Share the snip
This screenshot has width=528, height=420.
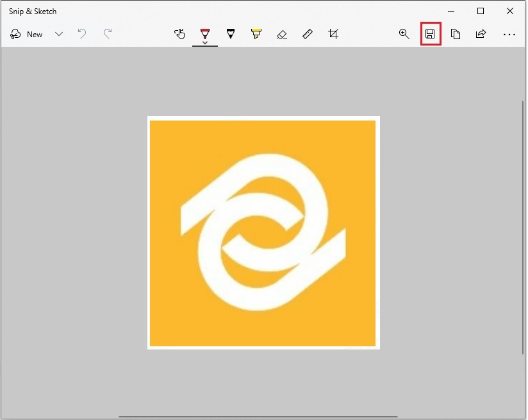(481, 34)
